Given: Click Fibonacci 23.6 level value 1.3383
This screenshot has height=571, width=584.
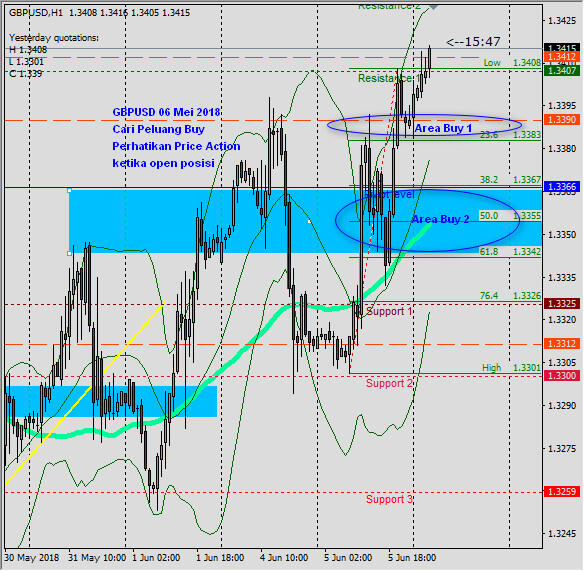Looking at the screenshot, I should pos(527,135).
